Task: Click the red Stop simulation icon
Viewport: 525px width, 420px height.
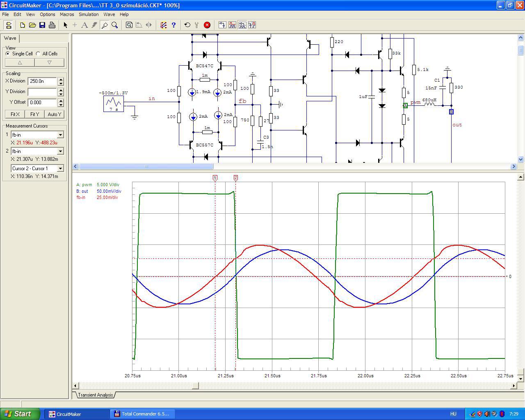Action: 207,25
